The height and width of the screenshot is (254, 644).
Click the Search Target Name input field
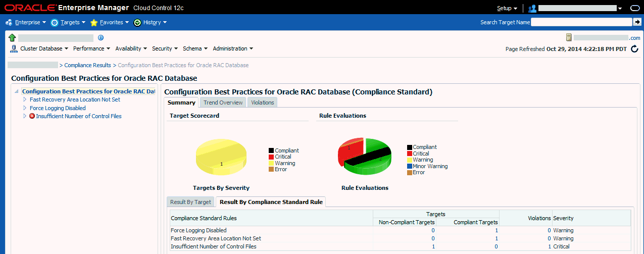(581, 22)
